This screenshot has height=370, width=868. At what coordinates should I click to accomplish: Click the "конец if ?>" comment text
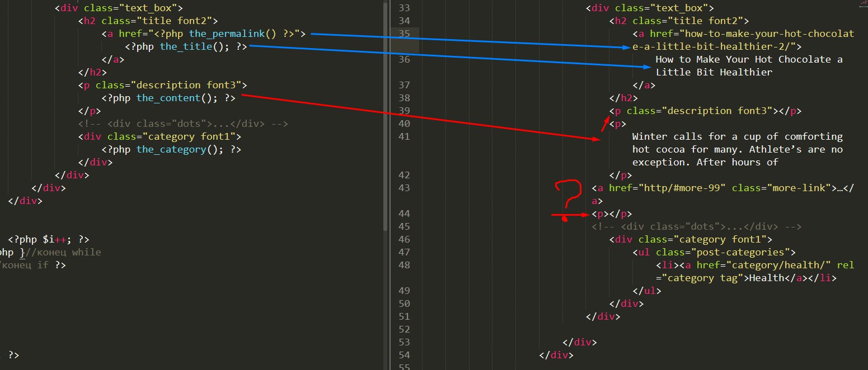tap(33, 265)
